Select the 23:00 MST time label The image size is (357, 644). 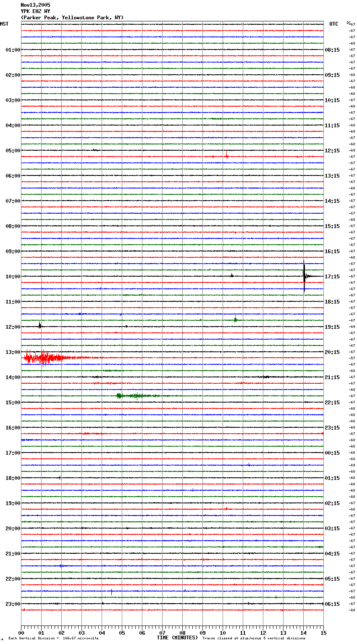[x=13, y=604]
